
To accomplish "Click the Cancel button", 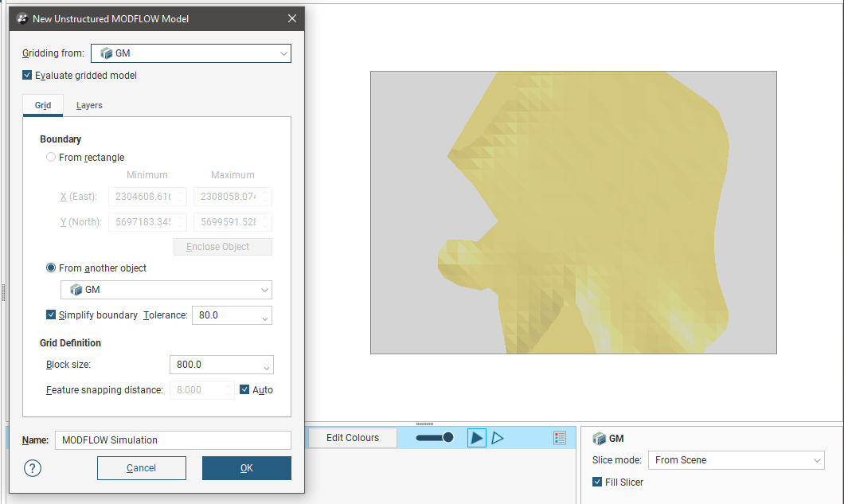I will (141, 468).
